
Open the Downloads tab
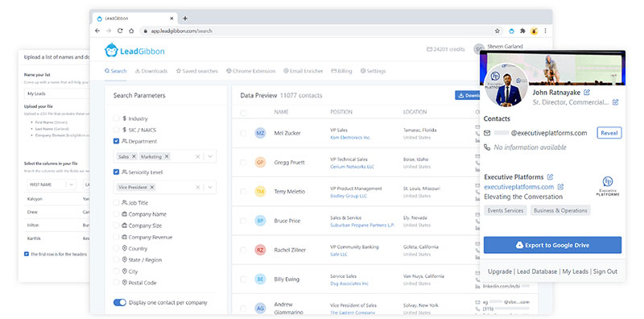(151, 71)
